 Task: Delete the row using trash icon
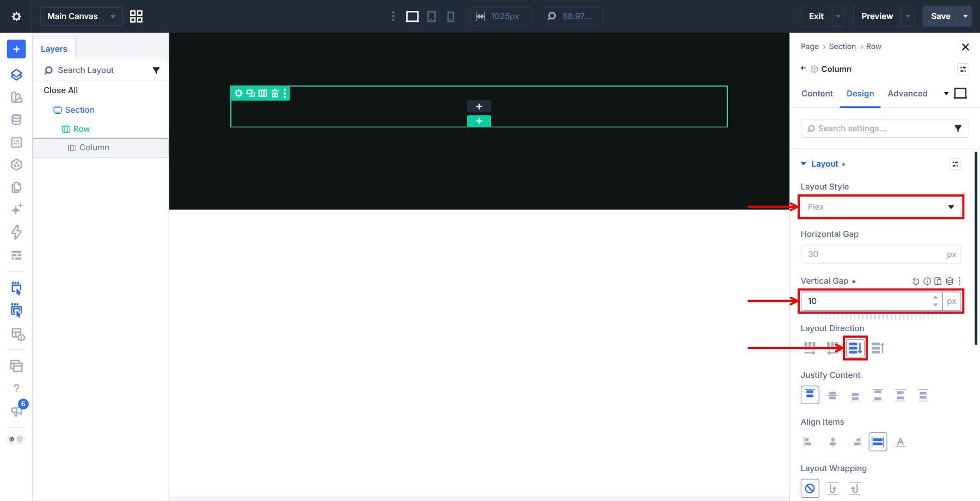pyautogui.click(x=275, y=93)
